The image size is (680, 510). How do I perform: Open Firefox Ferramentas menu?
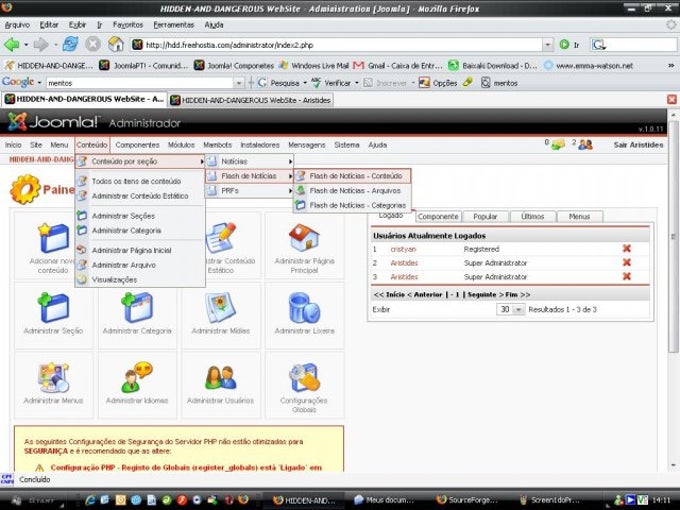pos(173,25)
